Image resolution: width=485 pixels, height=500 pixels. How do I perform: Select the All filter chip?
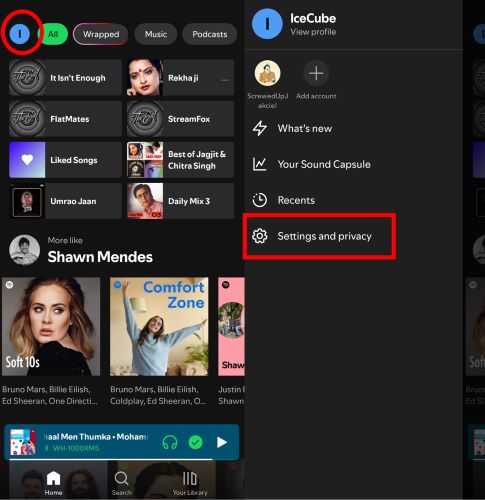53,34
